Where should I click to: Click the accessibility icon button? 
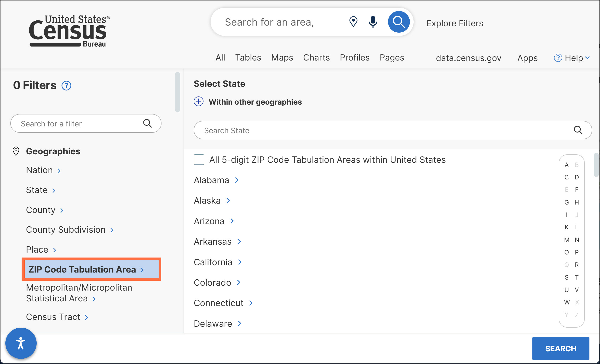click(21, 343)
